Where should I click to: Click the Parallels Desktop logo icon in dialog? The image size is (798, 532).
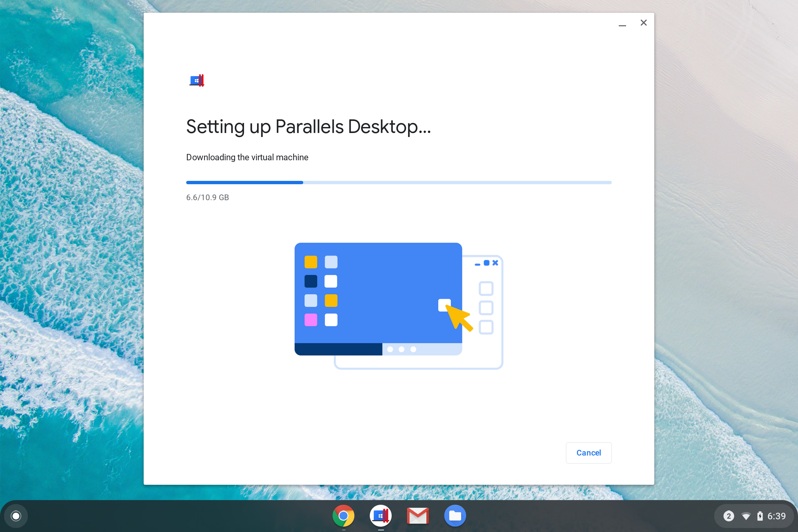coord(197,80)
